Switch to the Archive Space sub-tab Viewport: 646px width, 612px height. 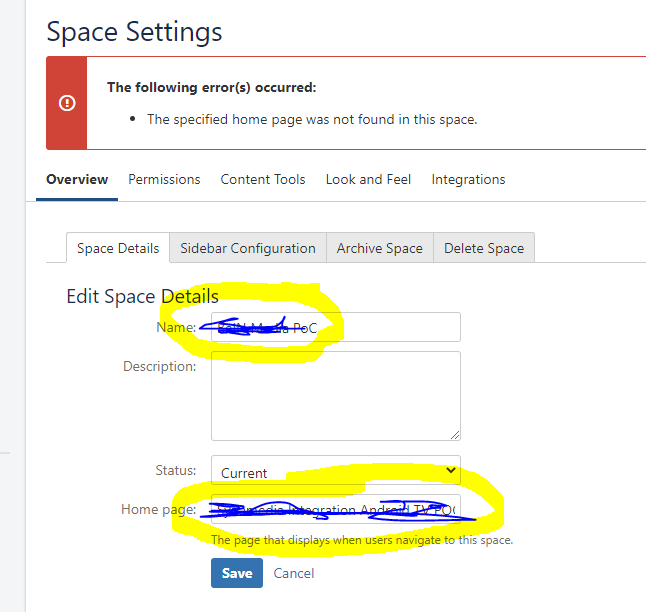point(380,248)
